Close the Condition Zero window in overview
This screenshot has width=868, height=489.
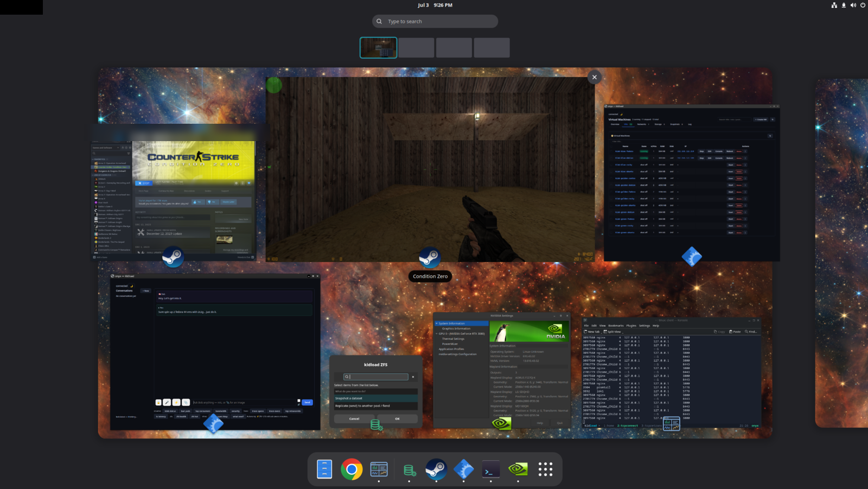point(595,77)
